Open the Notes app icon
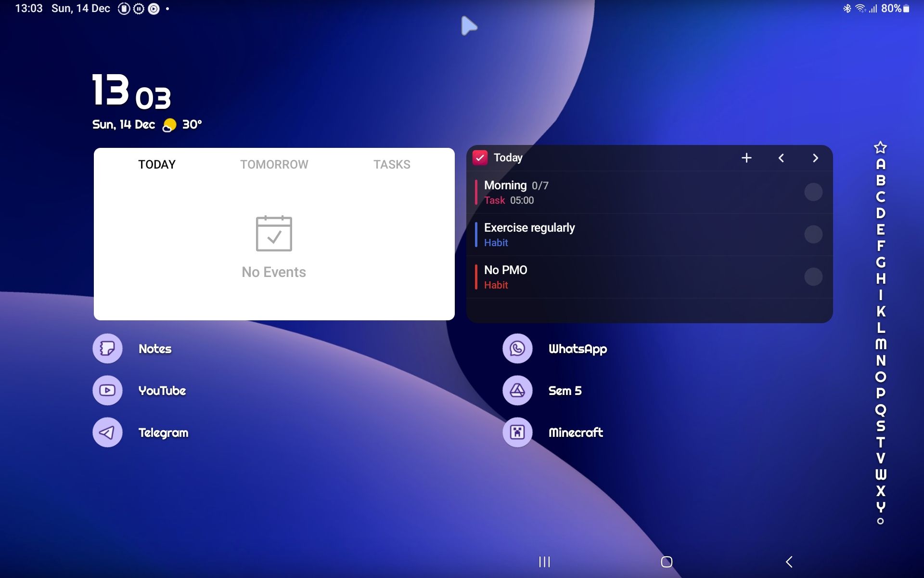The image size is (924, 578). (107, 348)
